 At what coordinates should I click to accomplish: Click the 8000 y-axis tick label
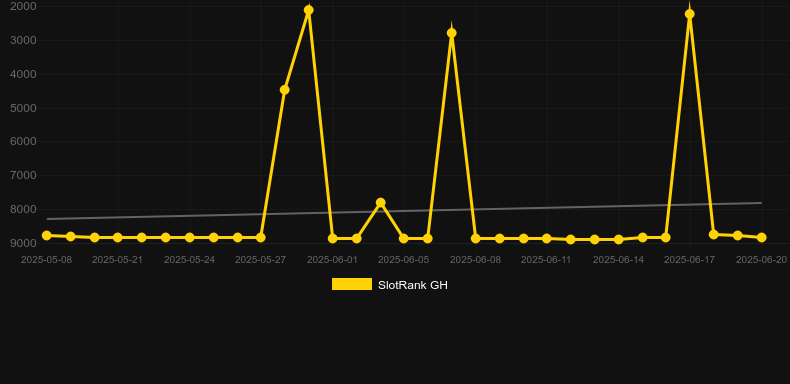coord(23,209)
